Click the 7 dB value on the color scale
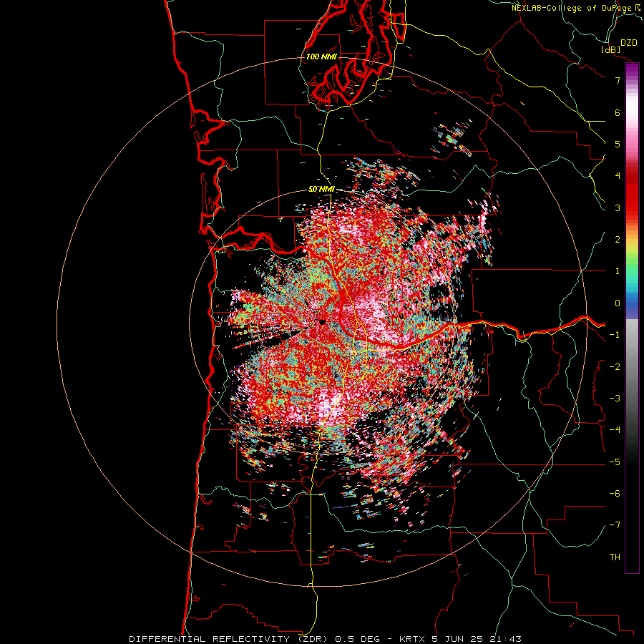The width and height of the screenshot is (644, 644). click(618, 80)
